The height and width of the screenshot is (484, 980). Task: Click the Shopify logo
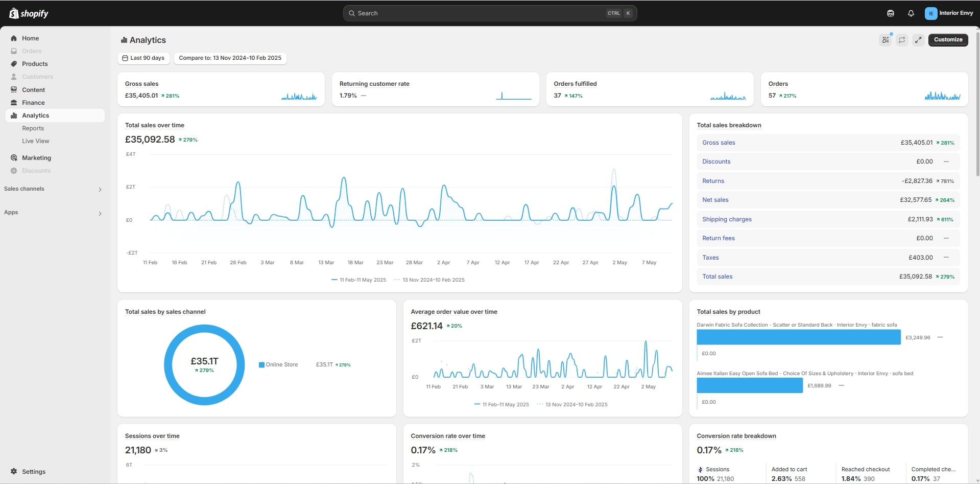point(29,13)
